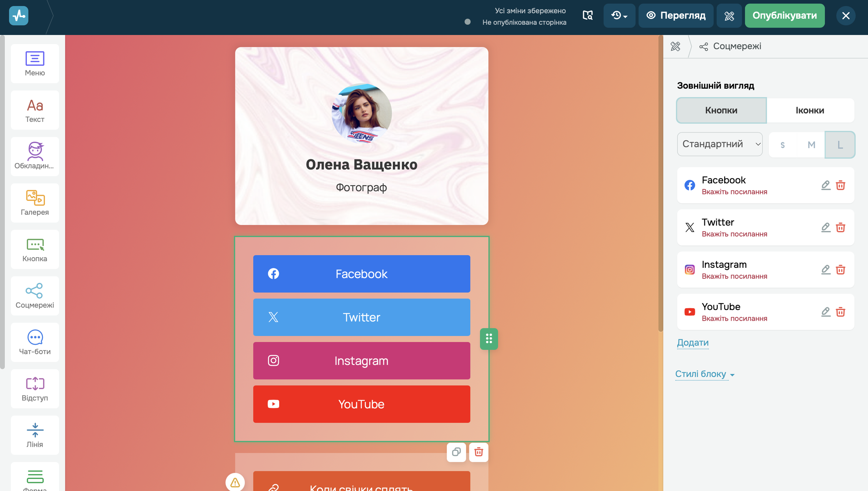Delete the YouTube entry with the trash icon
This screenshot has height=491, width=868.
[840, 312]
